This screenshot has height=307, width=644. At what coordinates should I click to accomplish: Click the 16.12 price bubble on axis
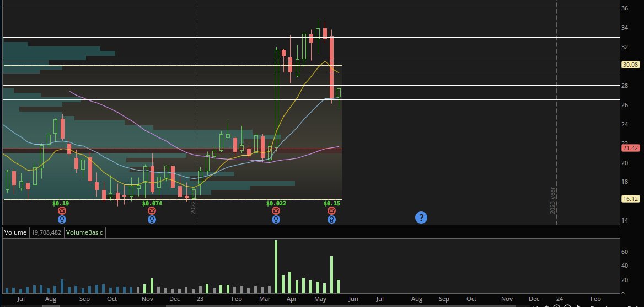pos(630,199)
